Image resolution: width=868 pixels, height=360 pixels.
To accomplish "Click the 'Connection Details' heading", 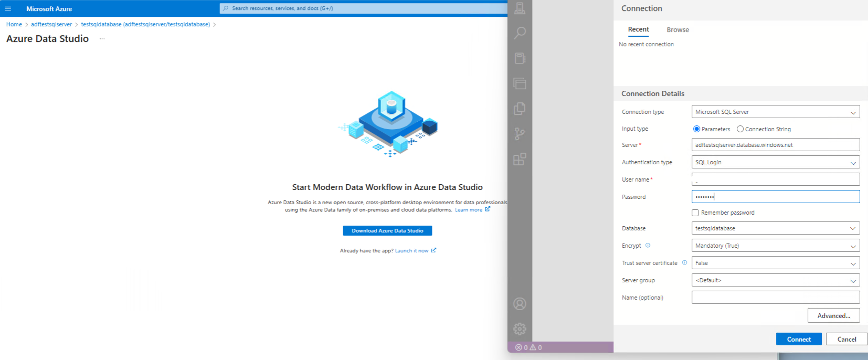I will pos(653,93).
